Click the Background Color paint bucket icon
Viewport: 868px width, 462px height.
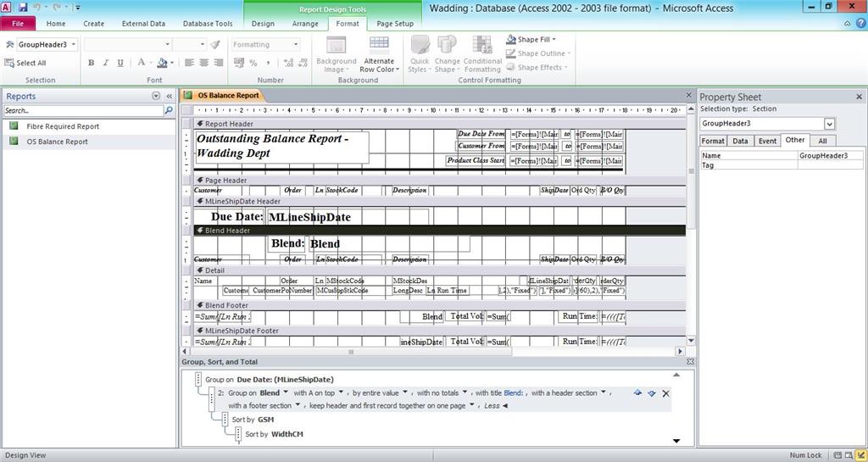point(162,63)
